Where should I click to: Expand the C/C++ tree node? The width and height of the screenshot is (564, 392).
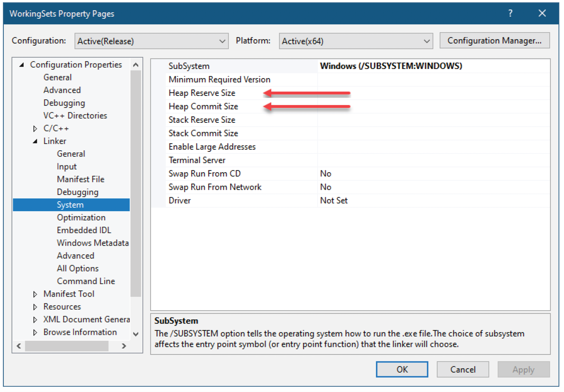pos(35,129)
